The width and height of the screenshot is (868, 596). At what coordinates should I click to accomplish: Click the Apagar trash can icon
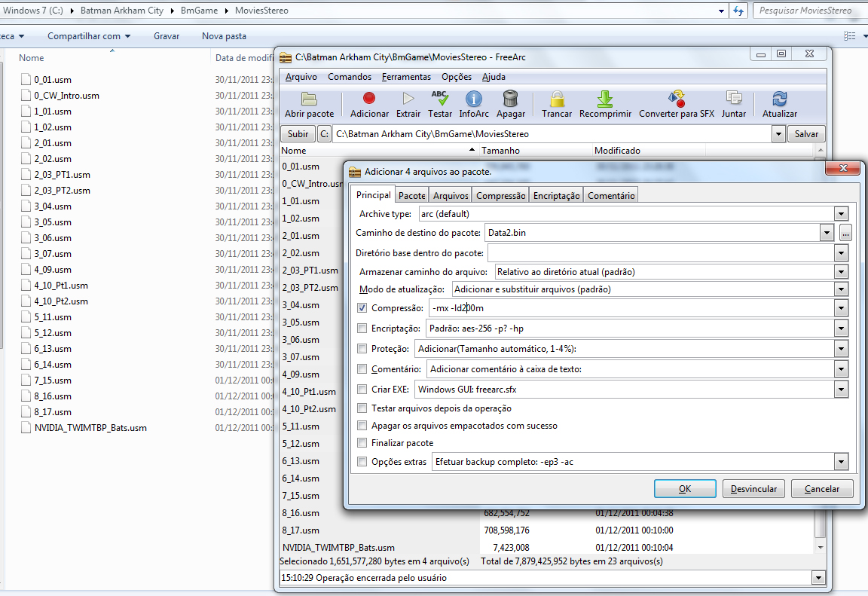point(510,99)
